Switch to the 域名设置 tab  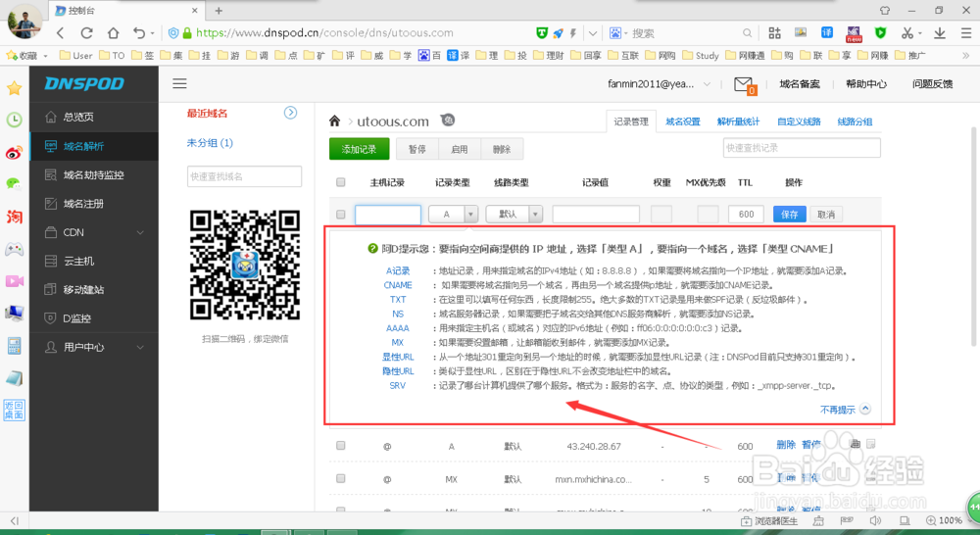[683, 122]
